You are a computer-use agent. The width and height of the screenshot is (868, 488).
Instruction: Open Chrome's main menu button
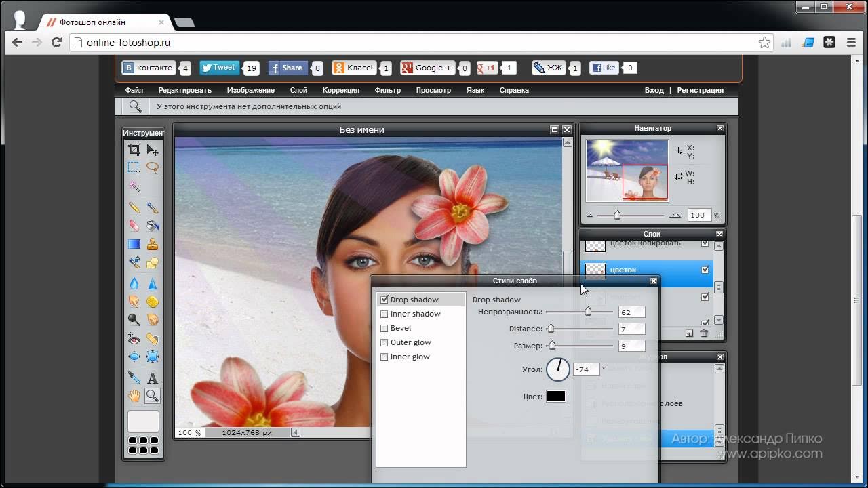point(851,42)
